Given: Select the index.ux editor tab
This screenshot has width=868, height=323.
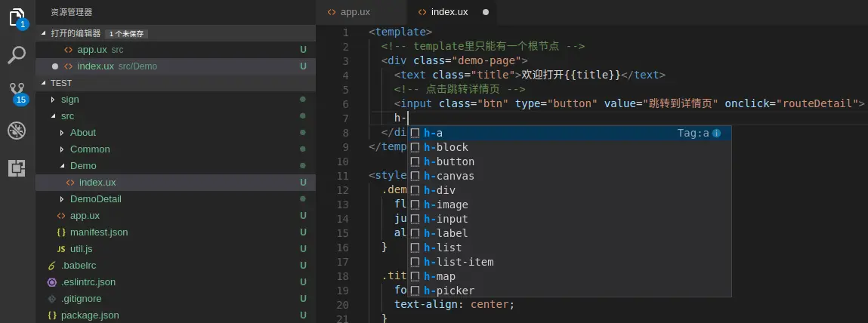Looking at the screenshot, I should click(x=452, y=12).
